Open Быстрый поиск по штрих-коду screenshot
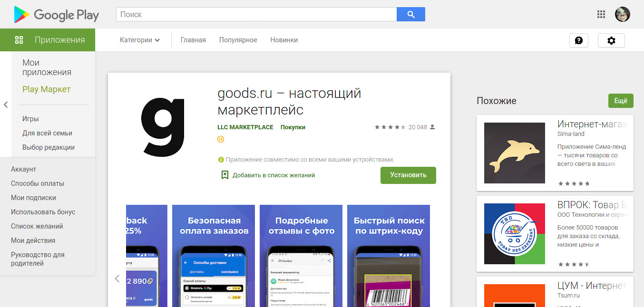This screenshot has width=644, height=307. [389, 256]
